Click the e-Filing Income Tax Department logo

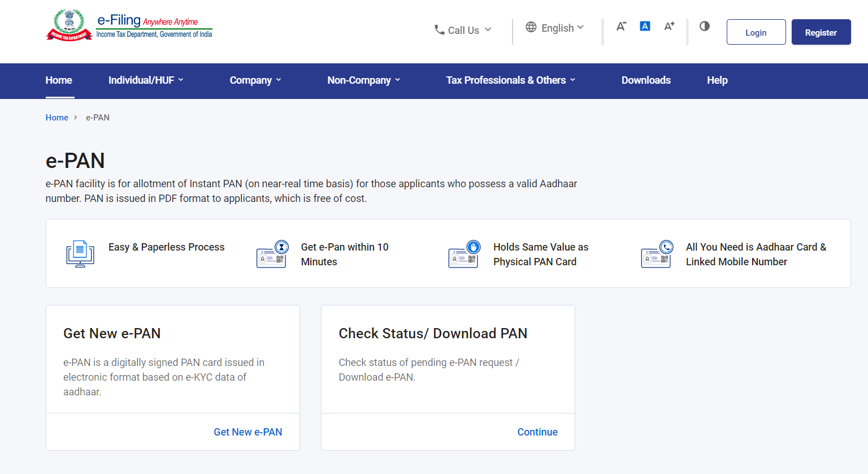(x=129, y=25)
